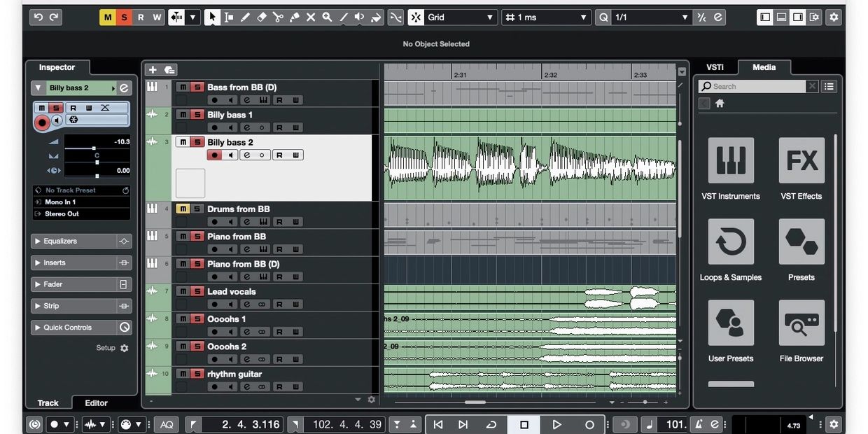Select the Glue tool
The width and height of the screenshot is (868, 434).
294,17
